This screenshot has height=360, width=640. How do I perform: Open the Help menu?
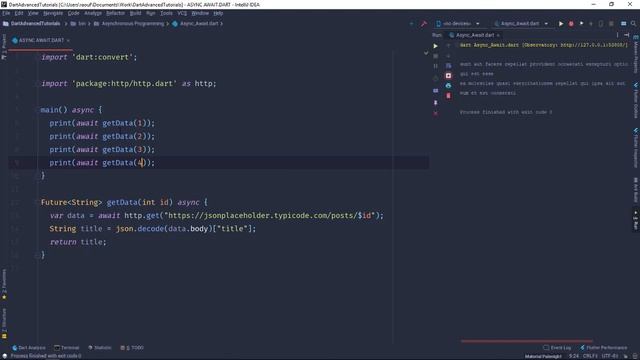(218, 13)
